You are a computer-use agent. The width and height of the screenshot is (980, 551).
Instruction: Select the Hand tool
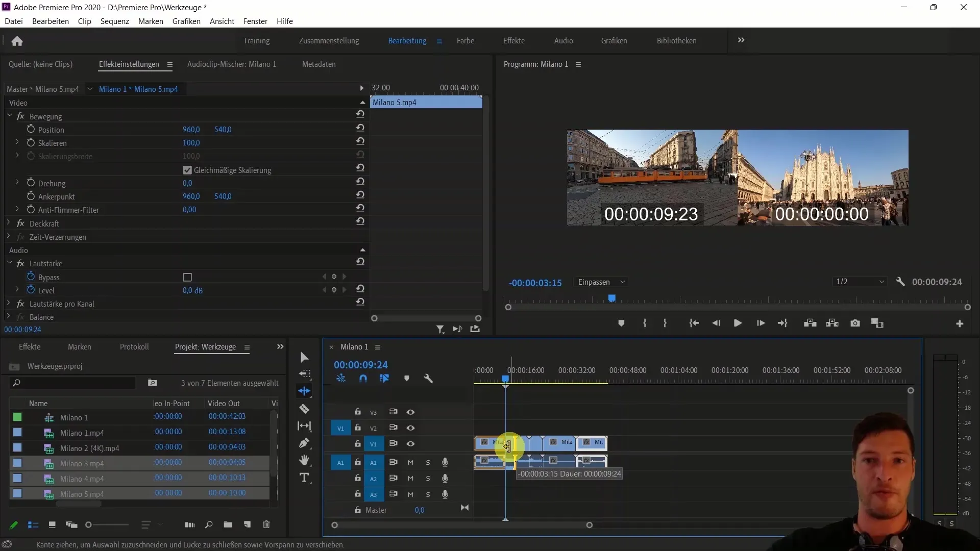coord(304,460)
